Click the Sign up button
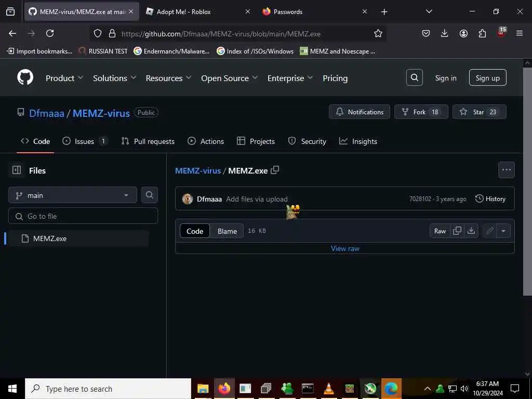Image resolution: width=532 pixels, height=399 pixels. pos(487,78)
